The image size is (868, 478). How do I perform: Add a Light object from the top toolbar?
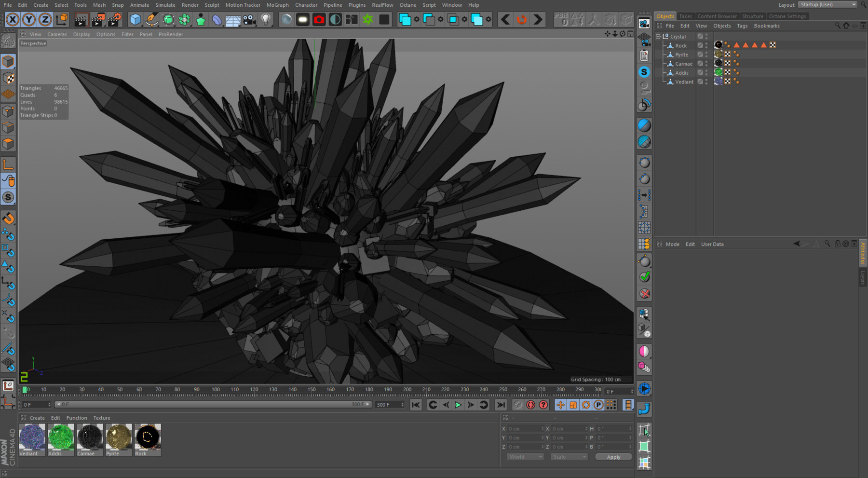(x=266, y=19)
